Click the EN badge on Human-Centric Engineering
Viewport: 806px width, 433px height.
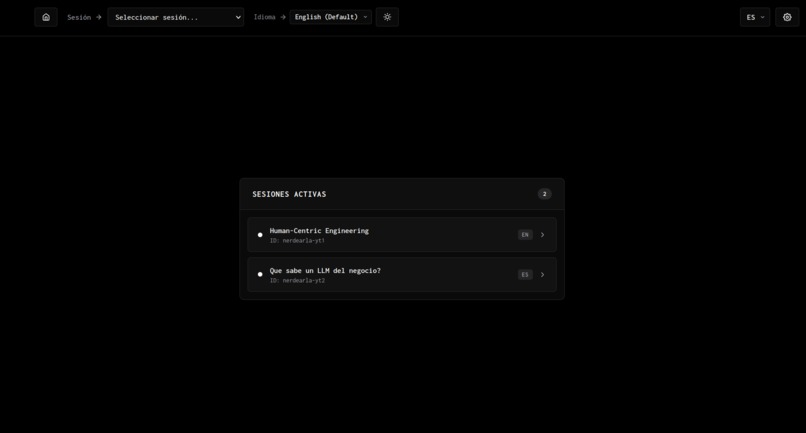pyautogui.click(x=525, y=234)
